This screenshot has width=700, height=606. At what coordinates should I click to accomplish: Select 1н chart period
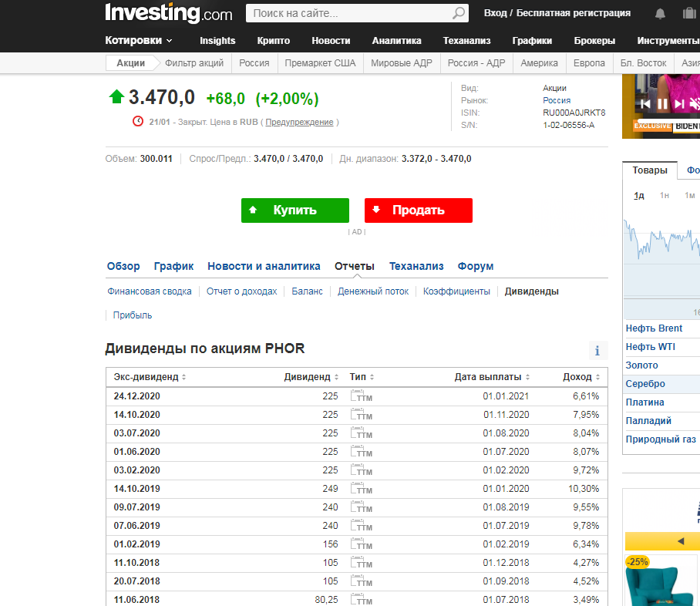(x=665, y=196)
